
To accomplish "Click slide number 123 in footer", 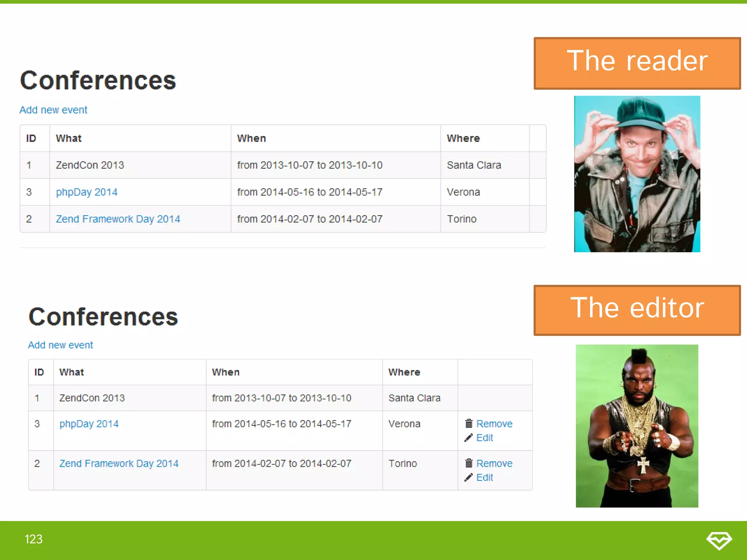I will tap(34, 539).
